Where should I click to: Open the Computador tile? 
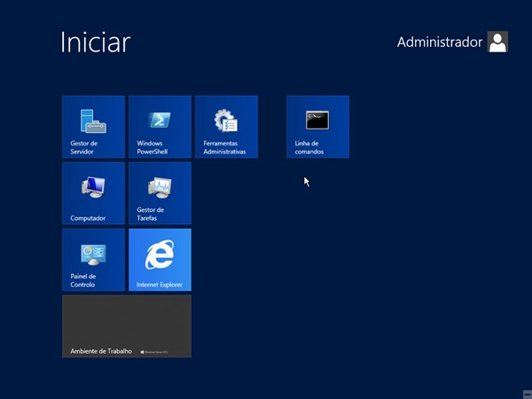(93, 193)
